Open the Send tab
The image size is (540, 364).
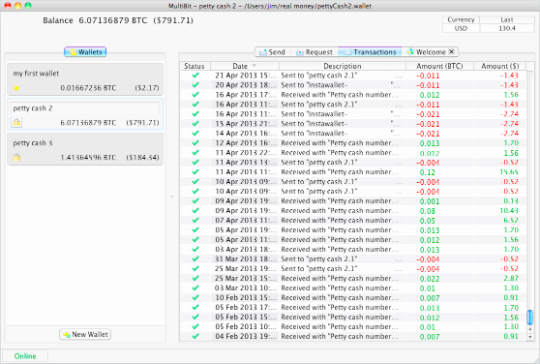(272, 52)
